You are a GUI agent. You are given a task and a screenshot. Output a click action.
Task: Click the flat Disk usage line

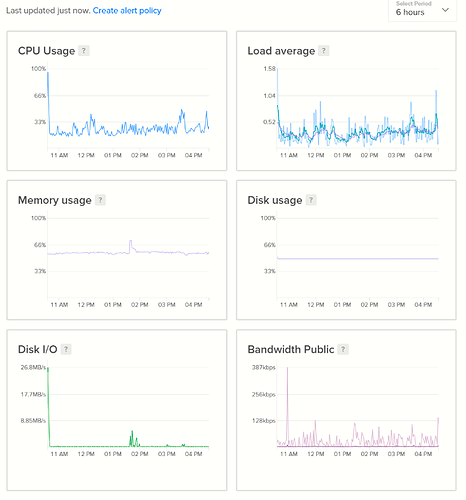click(357, 258)
